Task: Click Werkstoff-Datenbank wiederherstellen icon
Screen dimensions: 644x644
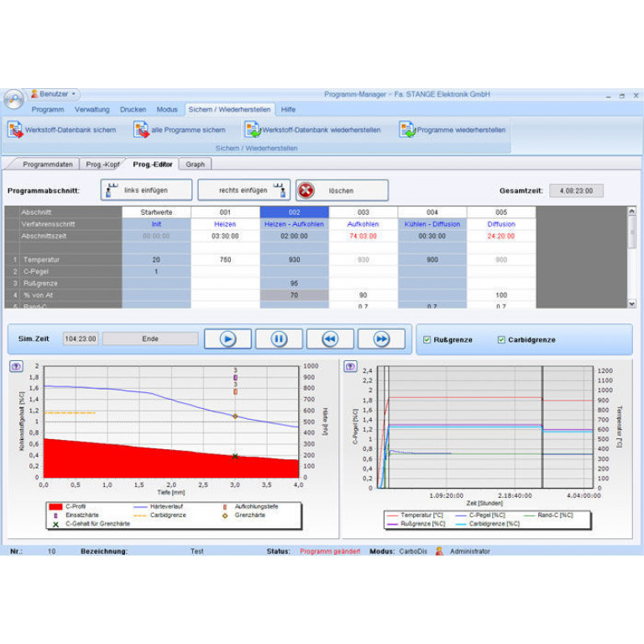Action: [252, 129]
